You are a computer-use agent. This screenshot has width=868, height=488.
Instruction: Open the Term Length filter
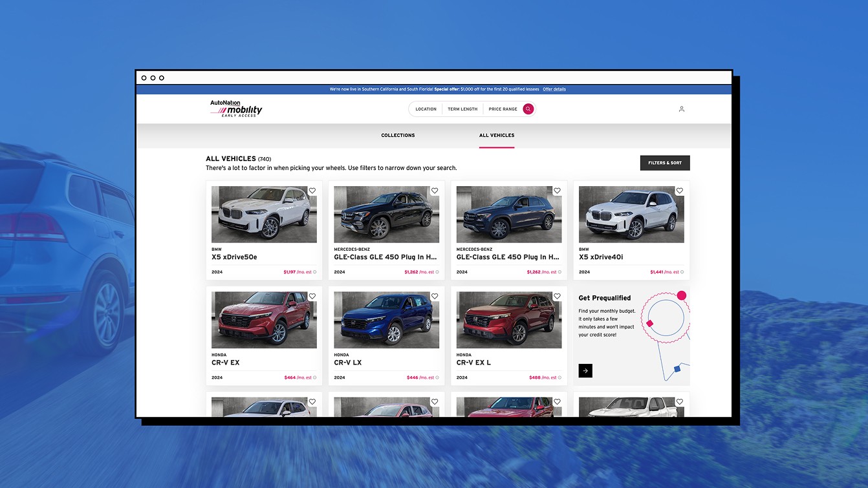[x=462, y=109]
